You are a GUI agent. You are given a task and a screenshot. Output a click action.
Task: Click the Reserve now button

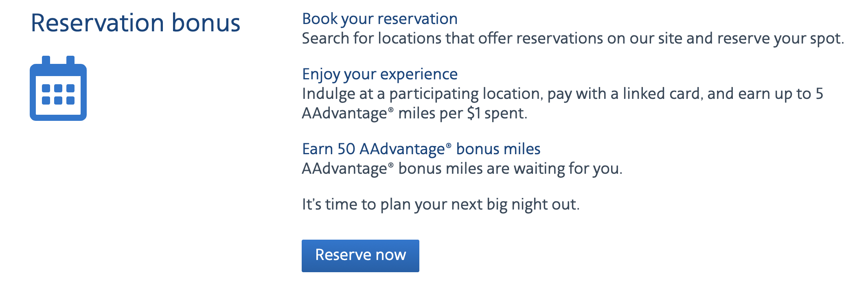(360, 256)
